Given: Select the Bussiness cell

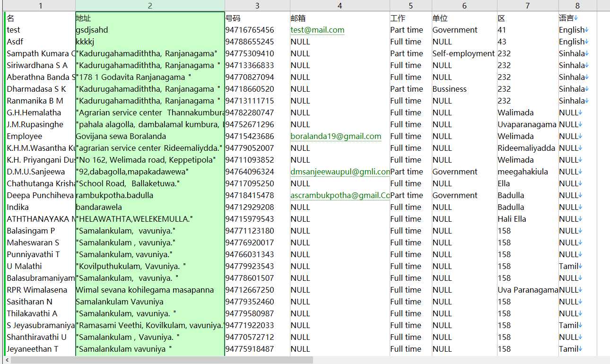Looking at the screenshot, I should coord(464,89).
